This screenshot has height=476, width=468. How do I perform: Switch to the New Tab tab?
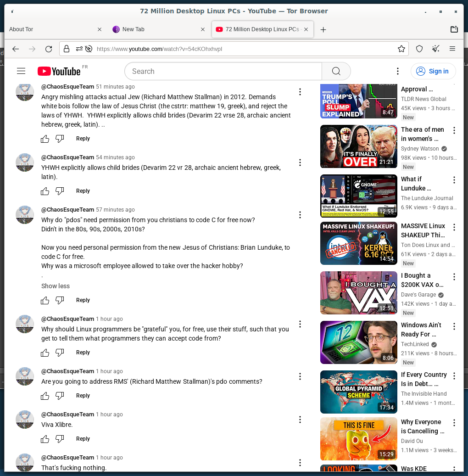[x=158, y=29]
